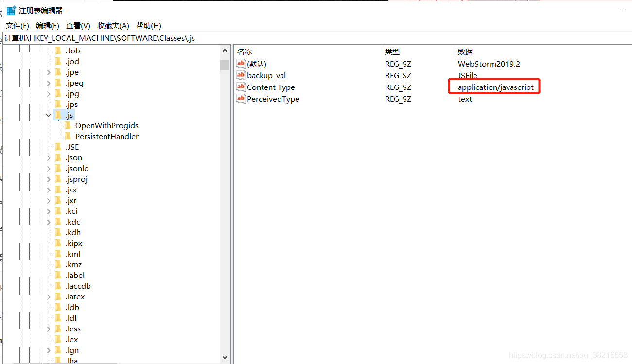
Task: Click the string icon of the (默认) value
Action: coord(241,64)
